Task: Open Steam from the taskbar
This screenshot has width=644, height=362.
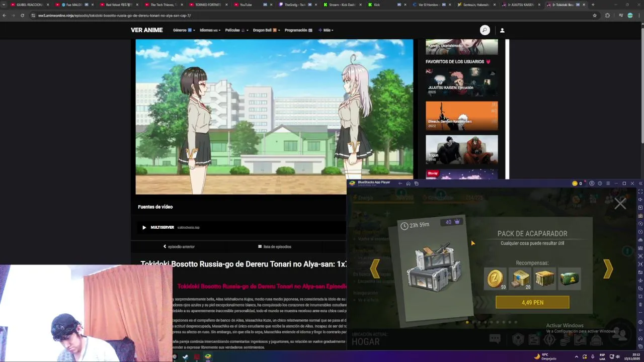Action: pos(185,357)
